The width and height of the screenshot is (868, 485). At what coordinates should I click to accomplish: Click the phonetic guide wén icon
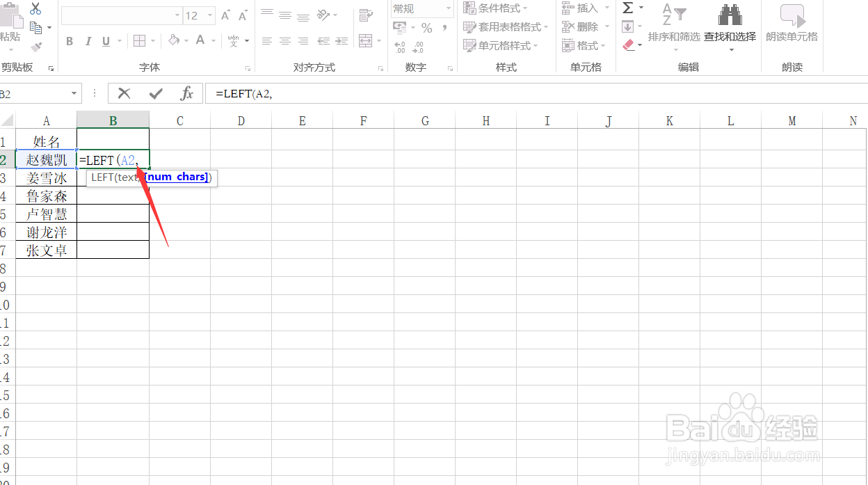click(x=233, y=40)
